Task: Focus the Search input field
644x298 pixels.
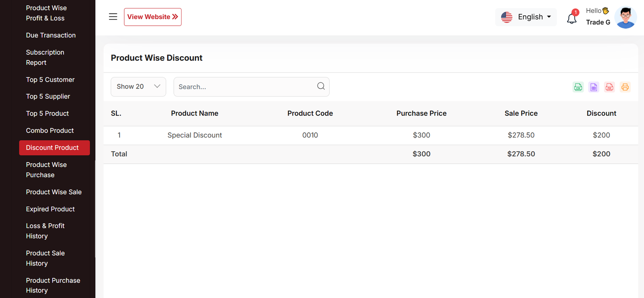Action: point(246,87)
